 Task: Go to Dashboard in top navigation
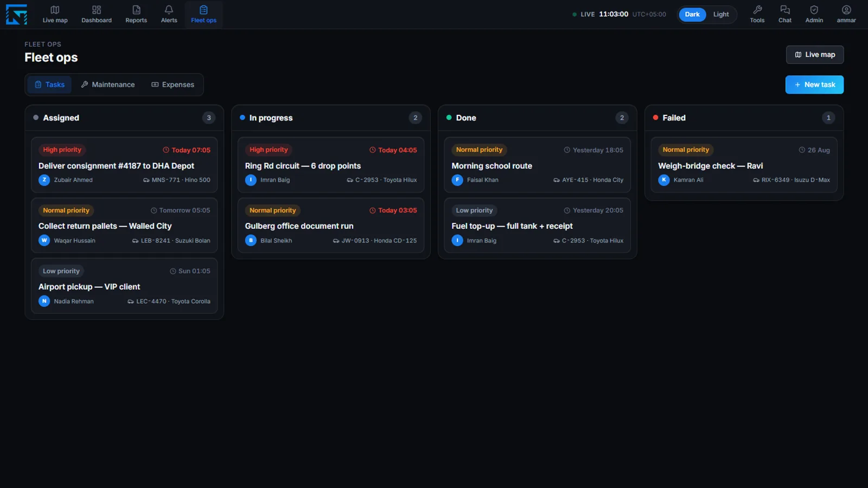click(97, 15)
